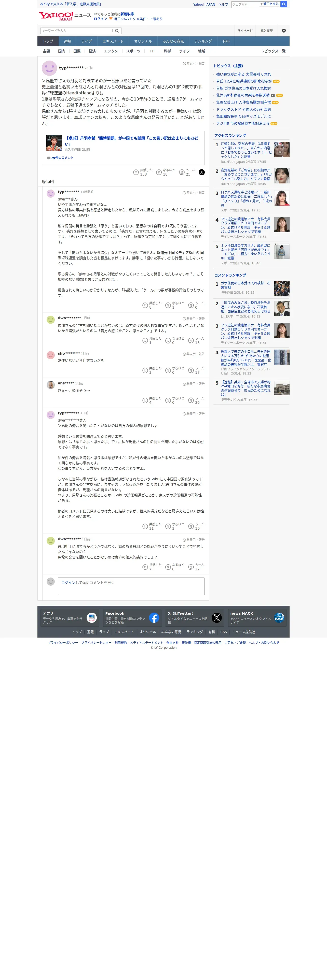Open the みんなの意見 tab
The width and height of the screenshot is (327, 980).
(x=173, y=41)
